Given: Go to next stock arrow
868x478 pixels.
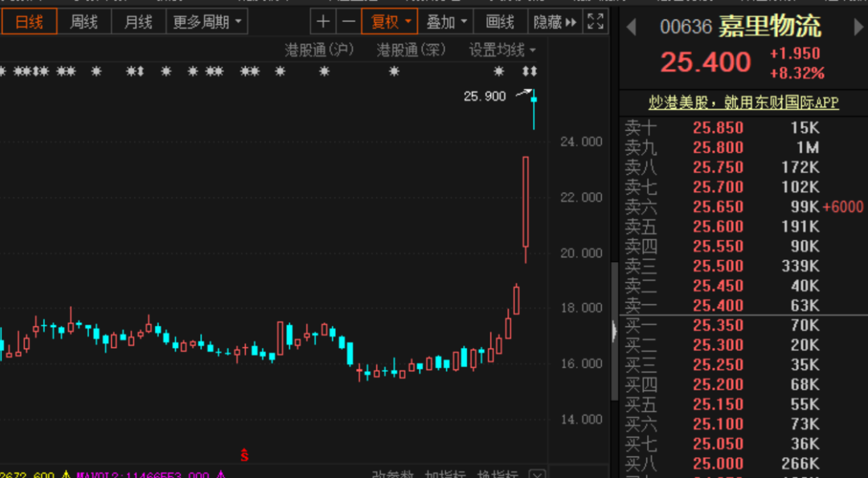Looking at the screenshot, I should coord(858,27).
